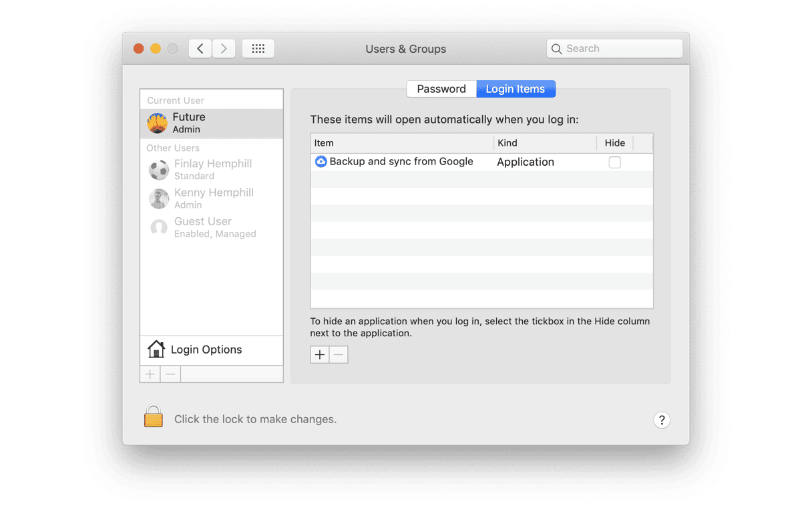Click the Item column header
Screen dimensions: 812x508
point(402,143)
